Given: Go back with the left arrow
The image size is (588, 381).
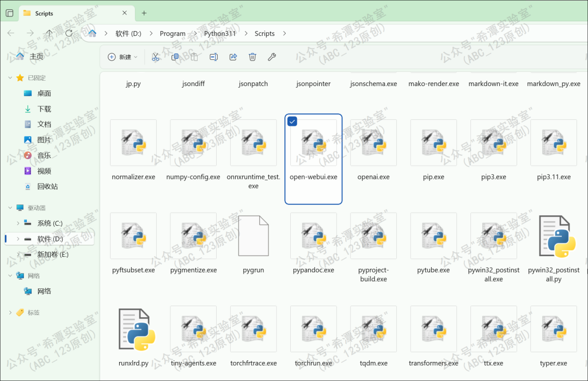Looking at the screenshot, I should coord(11,33).
